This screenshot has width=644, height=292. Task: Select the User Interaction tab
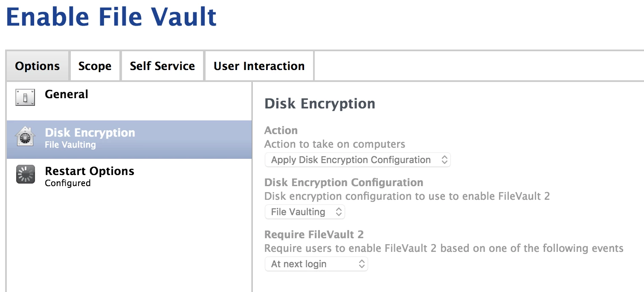[259, 66]
